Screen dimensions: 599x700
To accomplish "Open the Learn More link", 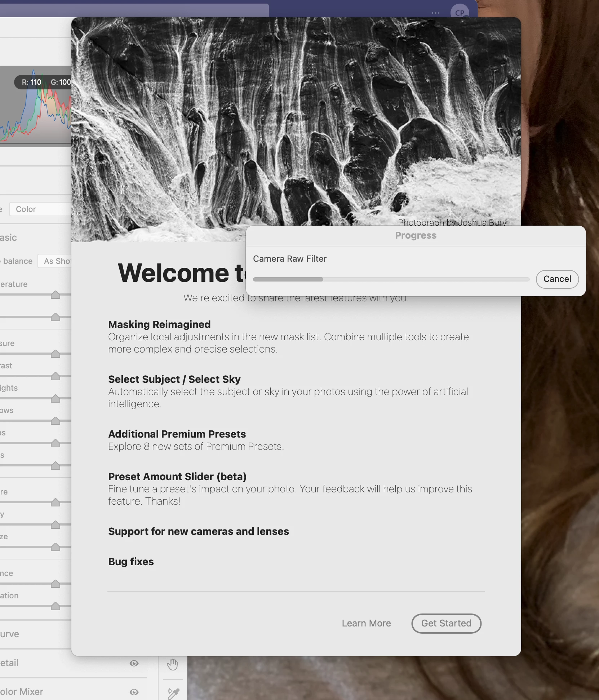I will pos(366,623).
